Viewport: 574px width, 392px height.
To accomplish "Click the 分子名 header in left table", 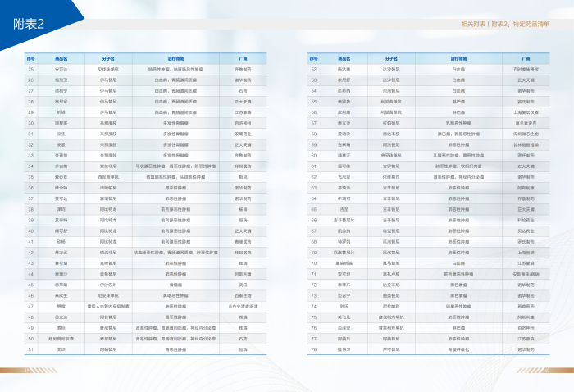I will point(109,59).
